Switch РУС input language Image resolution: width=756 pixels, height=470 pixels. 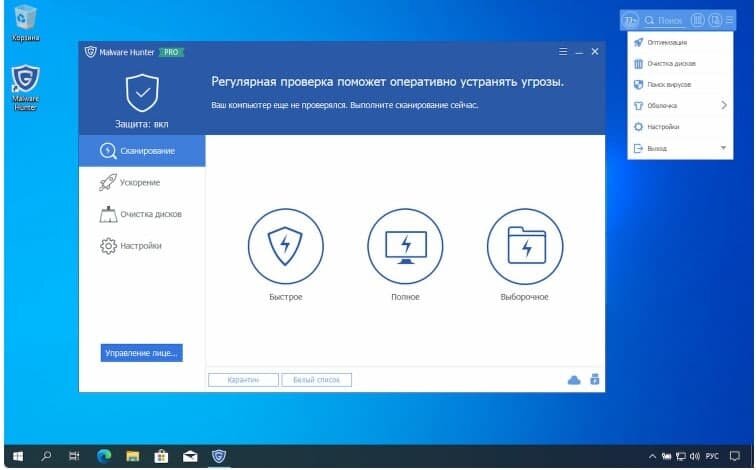(712, 456)
